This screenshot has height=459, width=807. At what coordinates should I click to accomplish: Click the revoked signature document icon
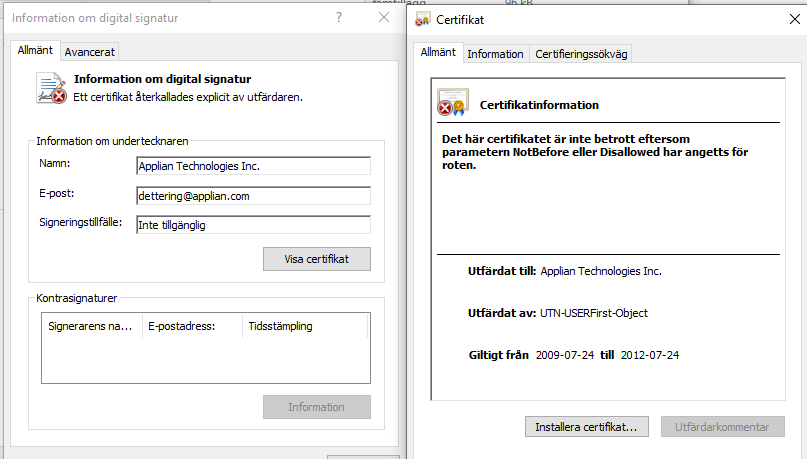pyautogui.click(x=51, y=88)
